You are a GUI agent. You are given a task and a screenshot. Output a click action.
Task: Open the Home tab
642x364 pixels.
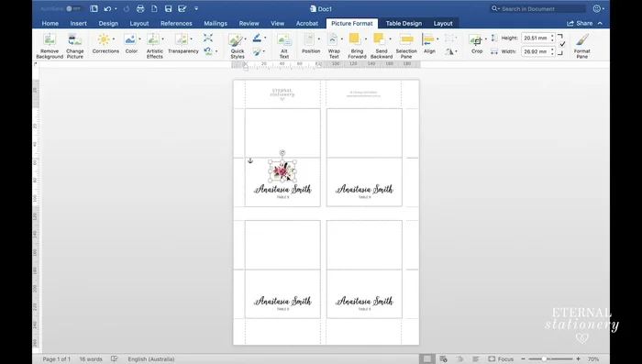tap(50, 23)
